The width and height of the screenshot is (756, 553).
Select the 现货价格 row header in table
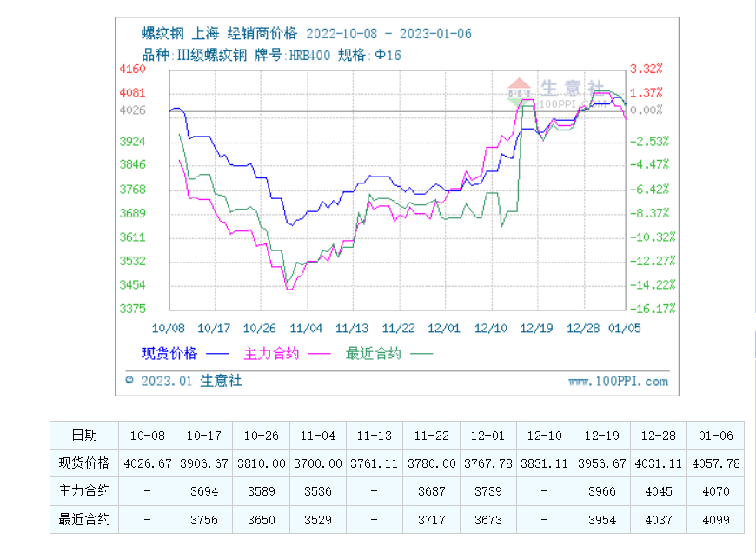click(x=84, y=463)
